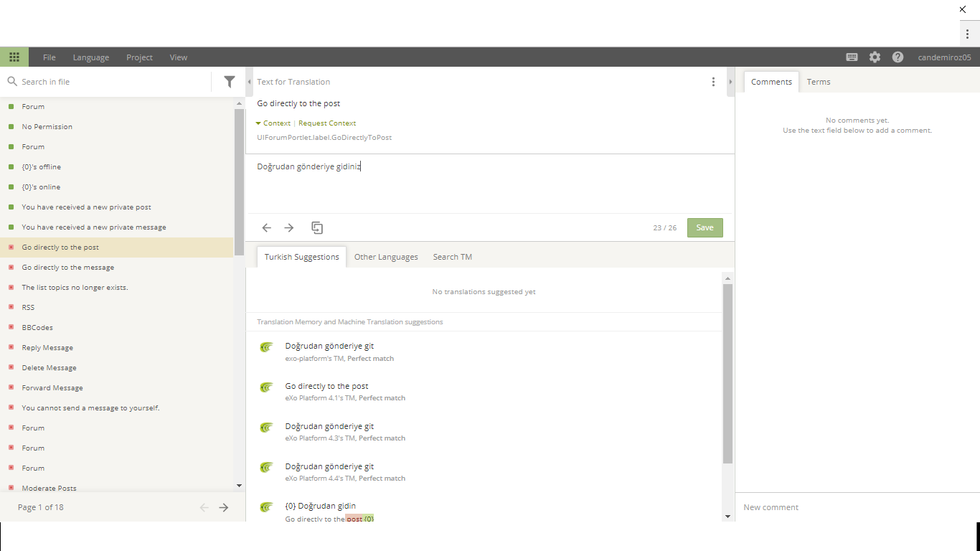Click the UIForumPortlet.label.GoDirectlyToPost key text
Viewport: 980px width, 551px height.
point(324,137)
